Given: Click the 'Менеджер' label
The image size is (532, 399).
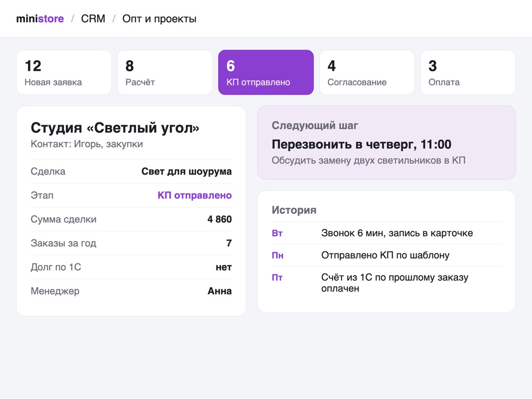Looking at the screenshot, I should (55, 291).
